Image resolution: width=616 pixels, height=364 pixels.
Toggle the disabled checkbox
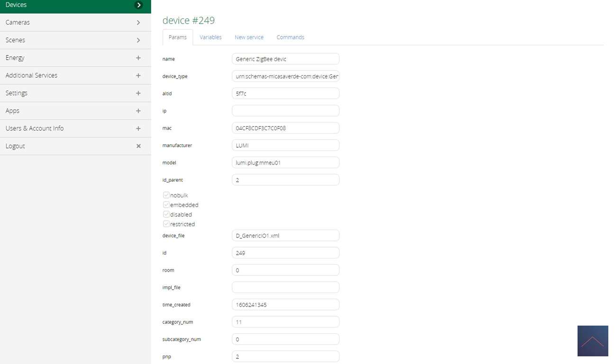[166, 214]
